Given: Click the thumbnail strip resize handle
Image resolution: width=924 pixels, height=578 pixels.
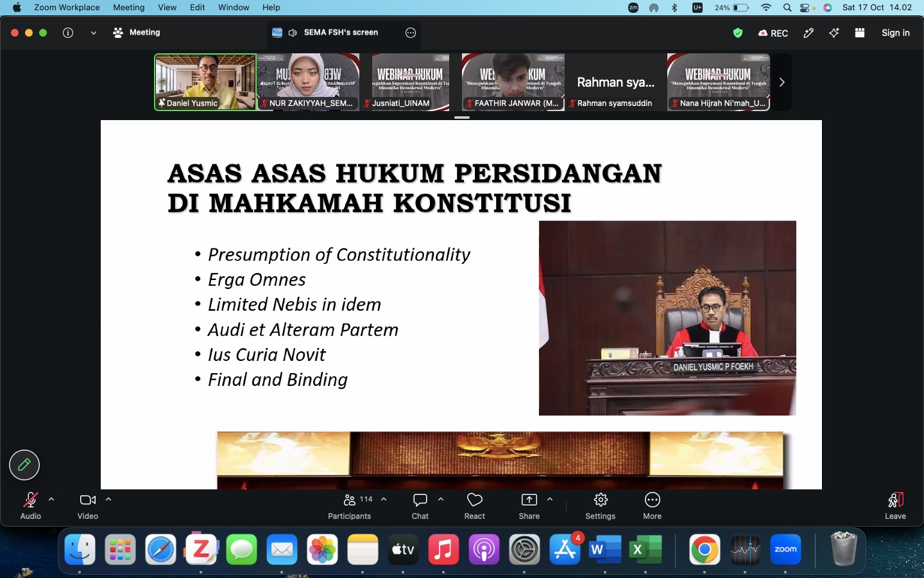Looking at the screenshot, I should tap(462, 118).
